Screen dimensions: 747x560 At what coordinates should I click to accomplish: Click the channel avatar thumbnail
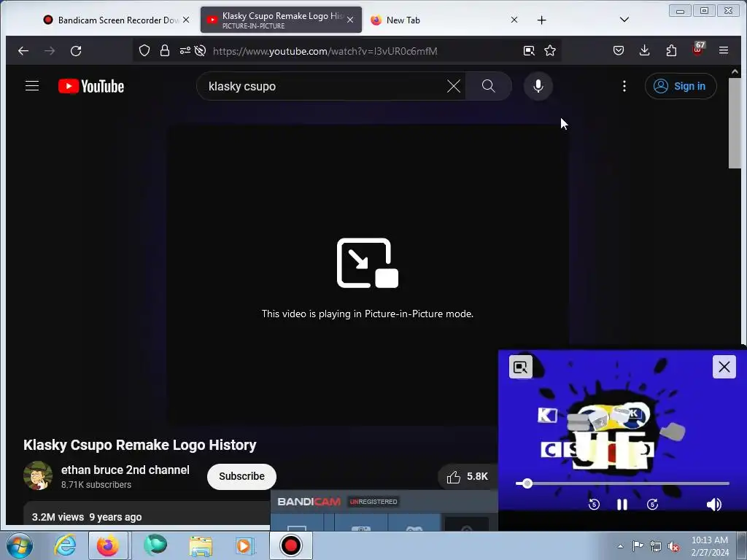(38, 475)
